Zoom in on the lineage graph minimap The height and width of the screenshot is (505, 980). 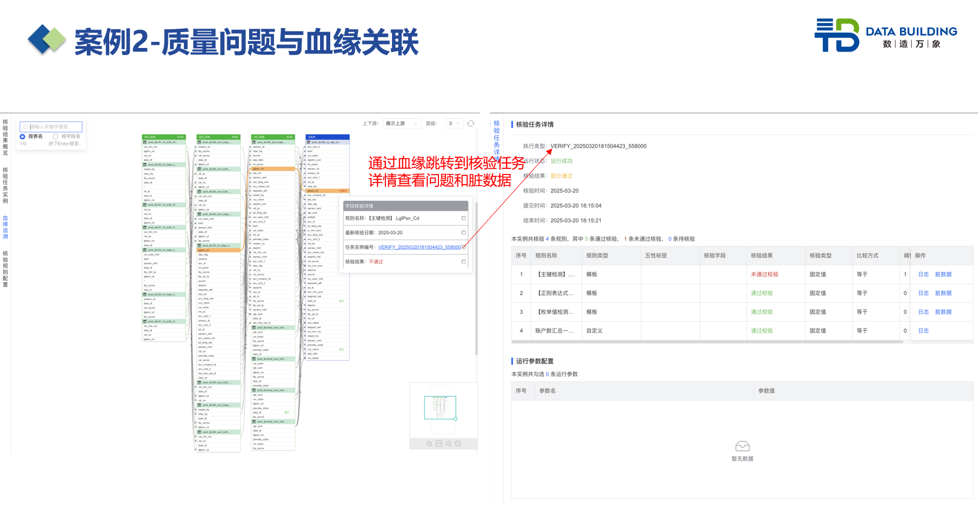[429, 444]
